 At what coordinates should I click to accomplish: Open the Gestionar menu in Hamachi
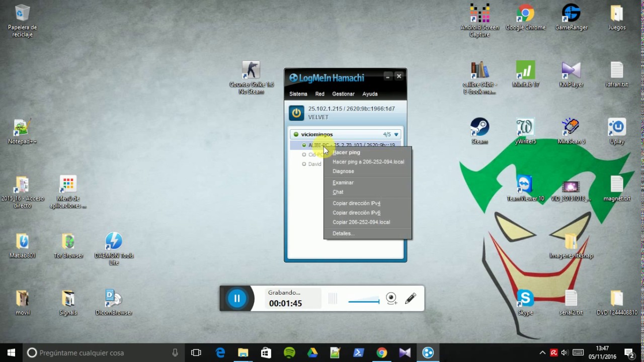click(344, 94)
